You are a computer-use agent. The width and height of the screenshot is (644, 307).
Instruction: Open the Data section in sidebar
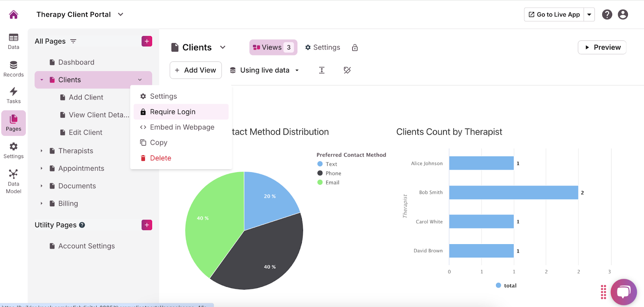tap(13, 41)
